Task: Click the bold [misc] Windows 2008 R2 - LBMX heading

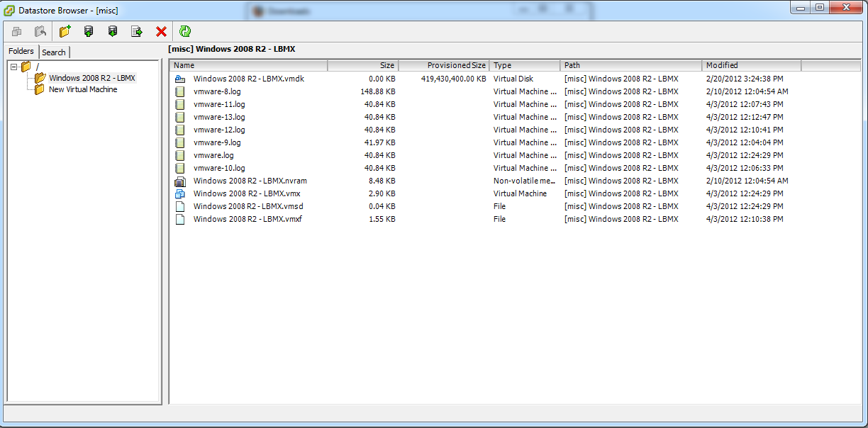Action: click(x=231, y=50)
